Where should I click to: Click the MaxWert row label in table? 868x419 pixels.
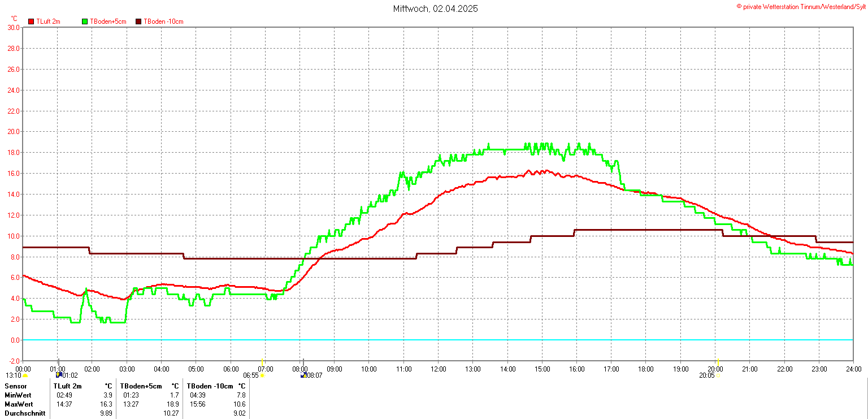pos(18,404)
